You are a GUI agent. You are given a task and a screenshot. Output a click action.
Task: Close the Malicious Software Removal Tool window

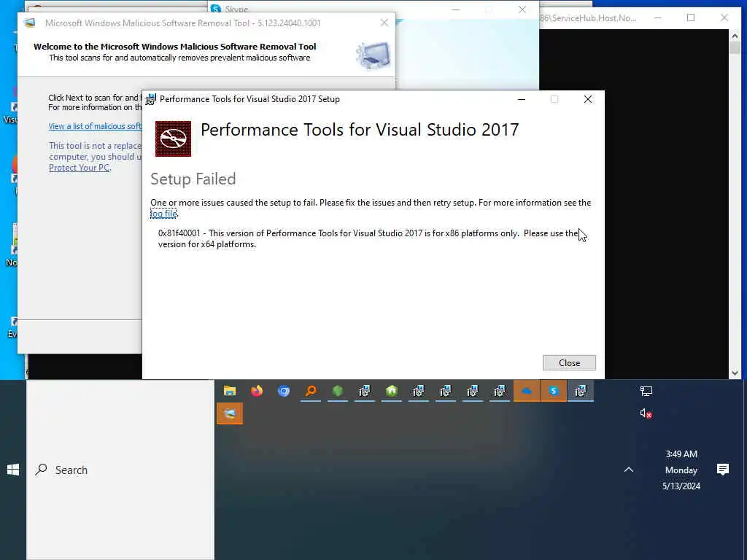pos(384,23)
